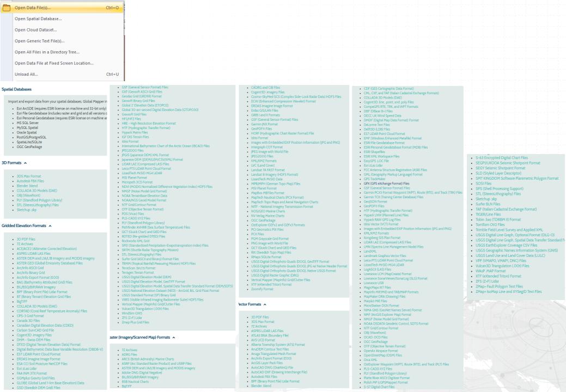The image size is (566, 392).
Task: Click SpatiaLite/SQLite list item
Action: coord(29,142)
